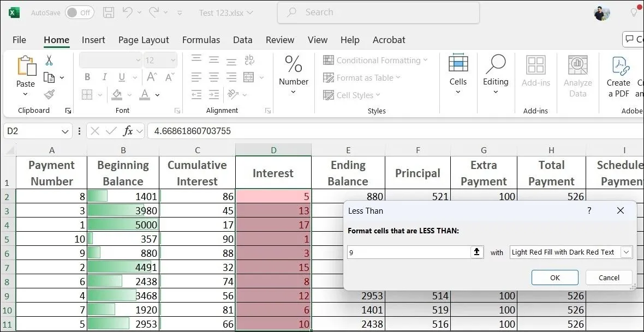Viewport: 644px width, 332px height.
Task: Click the Save icon in title bar
Action: (x=109, y=13)
